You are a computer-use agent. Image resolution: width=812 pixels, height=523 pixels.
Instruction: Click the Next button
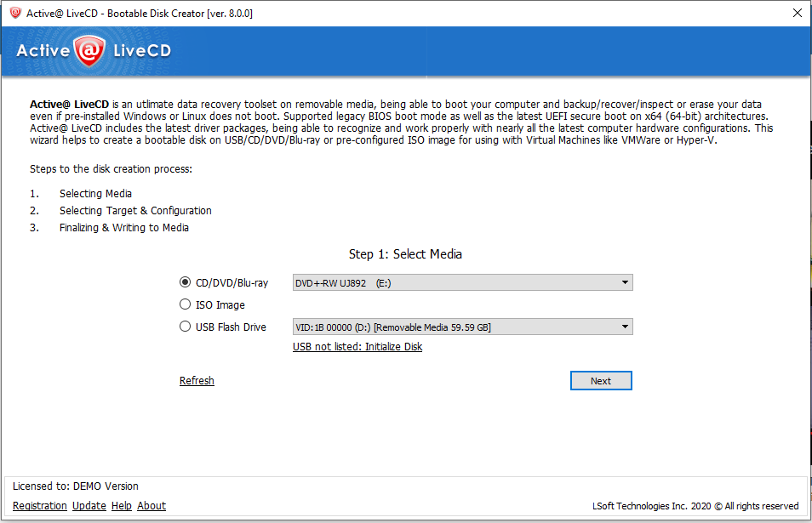601,381
